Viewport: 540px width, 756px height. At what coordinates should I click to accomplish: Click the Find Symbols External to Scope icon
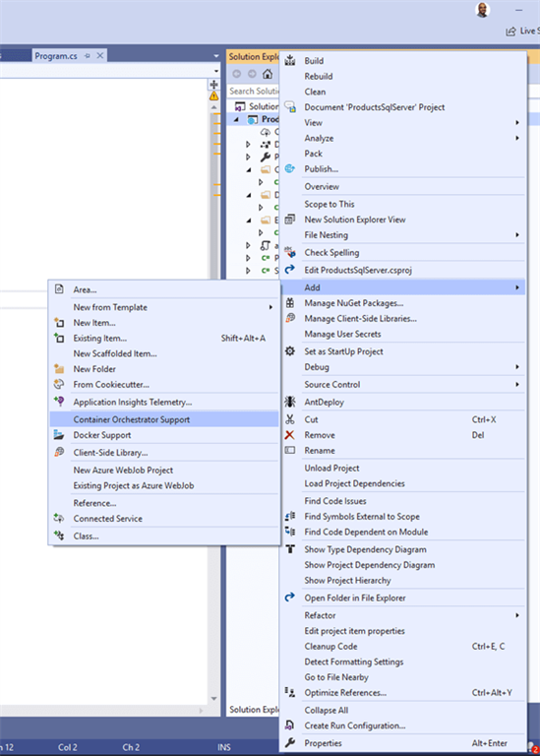(x=290, y=517)
